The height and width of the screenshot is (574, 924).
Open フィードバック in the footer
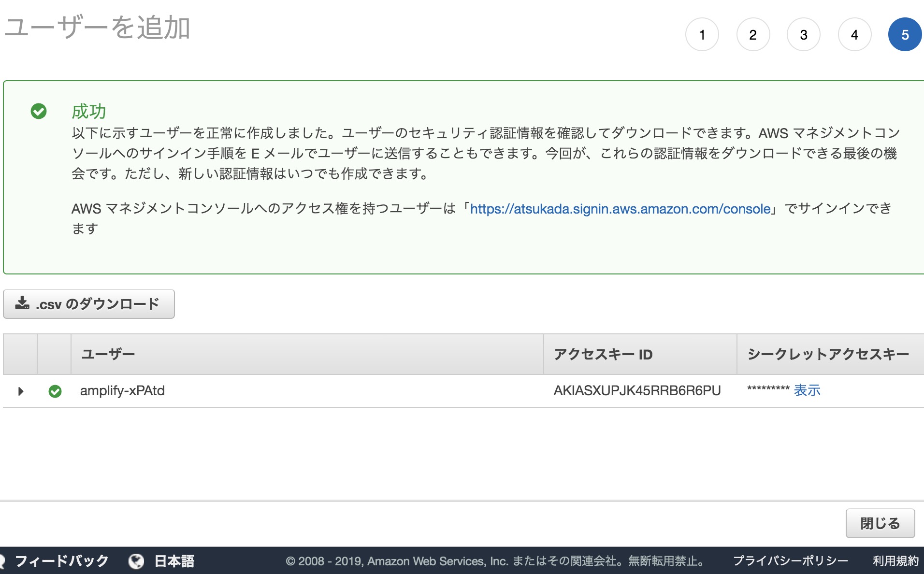(61, 561)
